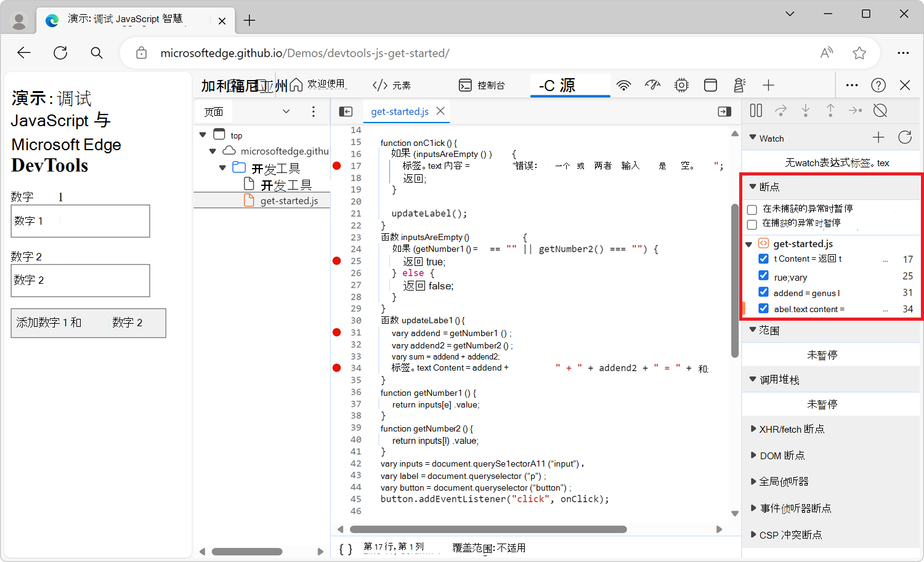Enable pause on caught exceptions checkbox
Screen dimensions: 924x562
click(x=752, y=224)
